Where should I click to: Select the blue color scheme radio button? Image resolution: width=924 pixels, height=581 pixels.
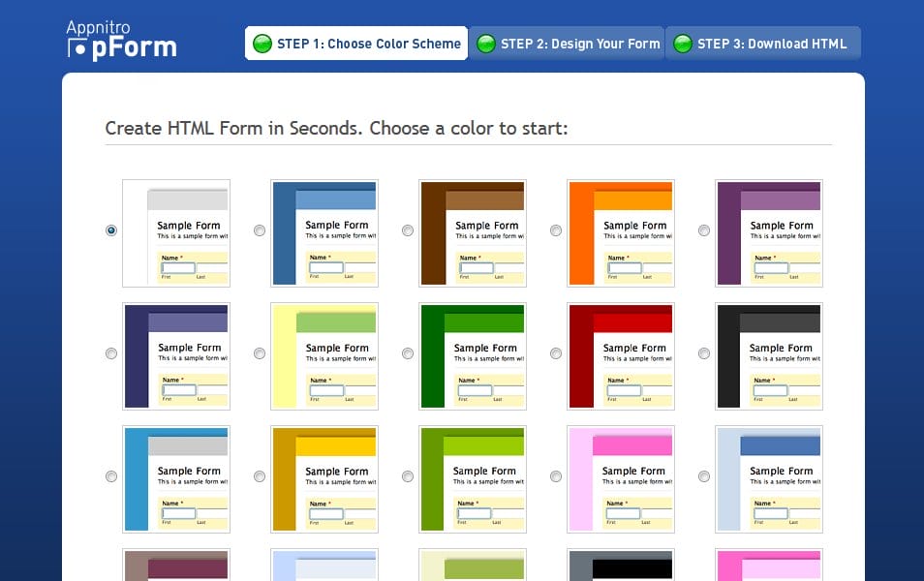pos(259,230)
